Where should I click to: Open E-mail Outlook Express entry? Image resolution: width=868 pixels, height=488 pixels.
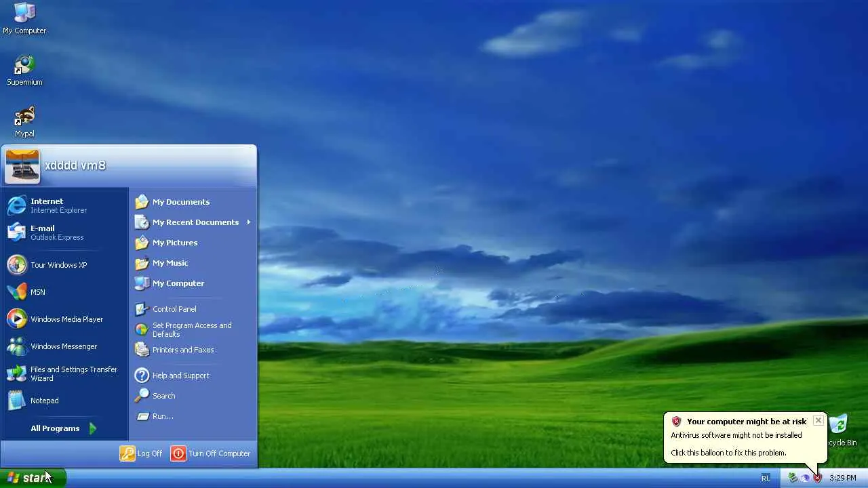coord(64,232)
